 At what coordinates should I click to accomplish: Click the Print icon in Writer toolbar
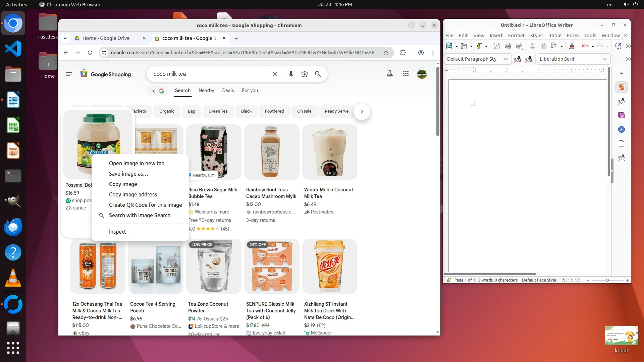point(508,46)
